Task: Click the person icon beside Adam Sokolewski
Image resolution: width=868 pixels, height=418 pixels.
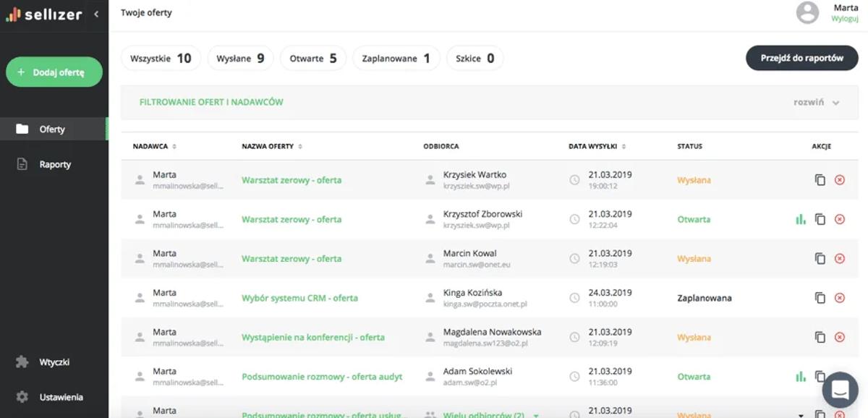Action: point(430,376)
